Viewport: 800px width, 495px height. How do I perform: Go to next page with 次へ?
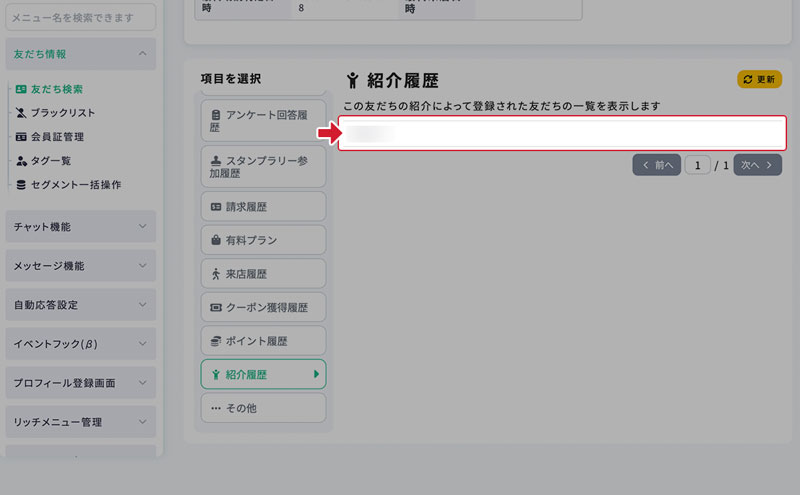click(x=757, y=165)
